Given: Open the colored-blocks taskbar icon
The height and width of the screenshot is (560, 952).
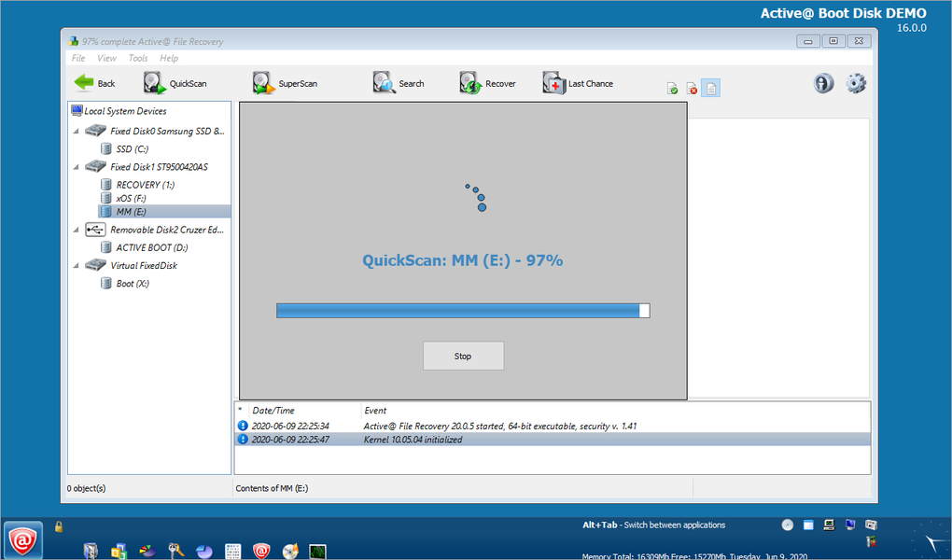Looking at the screenshot, I should click(x=119, y=551).
